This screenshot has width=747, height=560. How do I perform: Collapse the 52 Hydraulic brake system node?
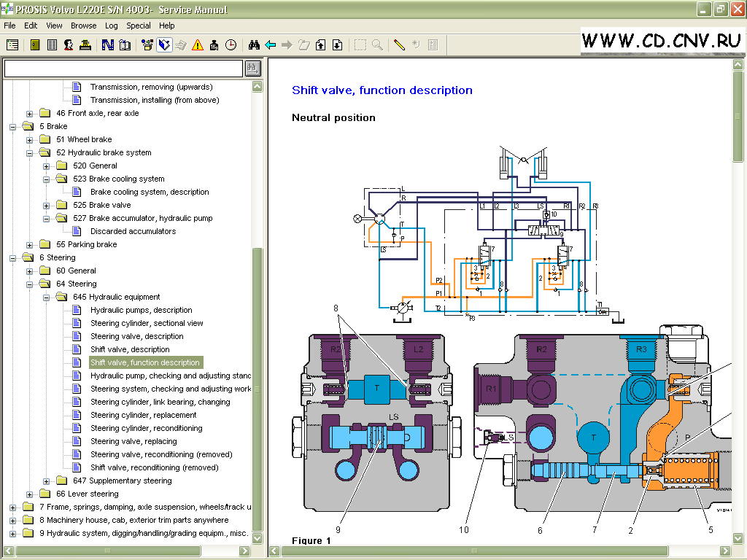tap(29, 153)
